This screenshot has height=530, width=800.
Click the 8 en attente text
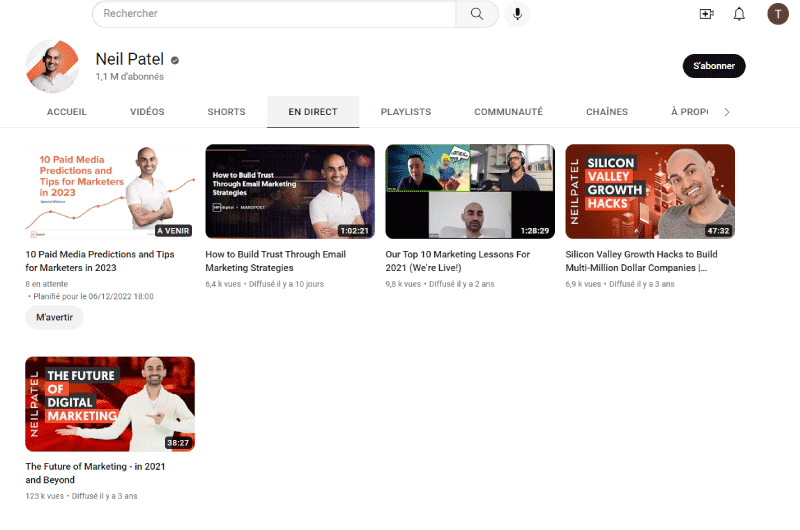tap(46, 284)
